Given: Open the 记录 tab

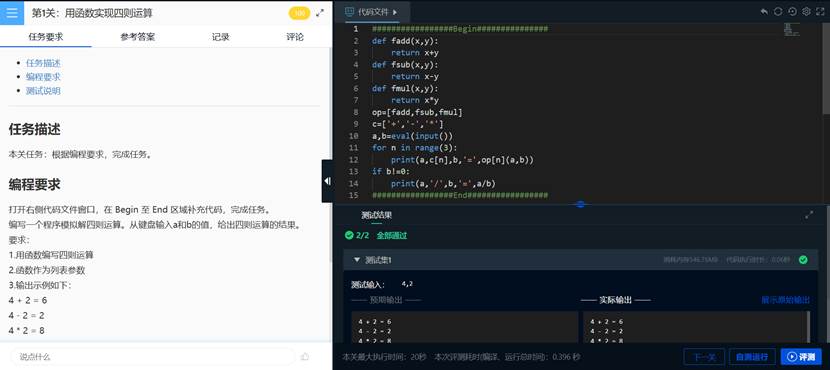Looking at the screenshot, I should 221,37.
